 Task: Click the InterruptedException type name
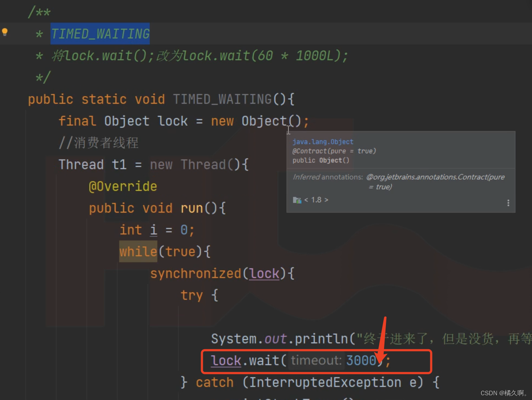325,382
